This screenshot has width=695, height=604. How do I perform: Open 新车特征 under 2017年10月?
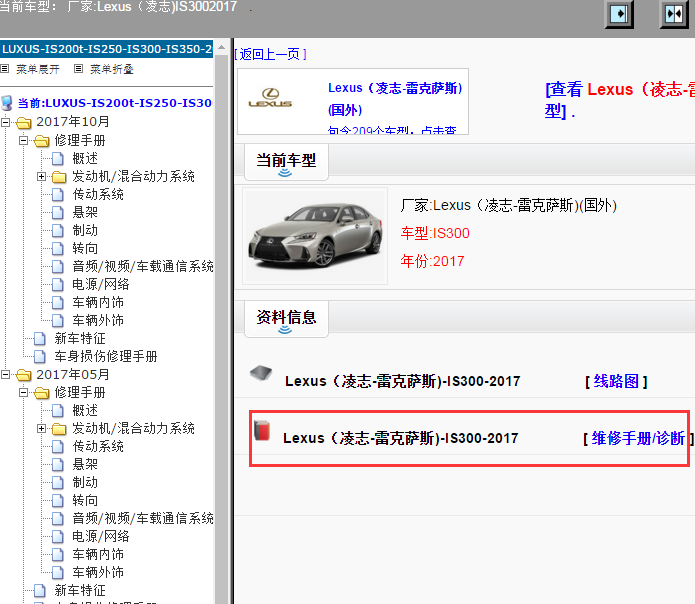[x=80, y=339]
